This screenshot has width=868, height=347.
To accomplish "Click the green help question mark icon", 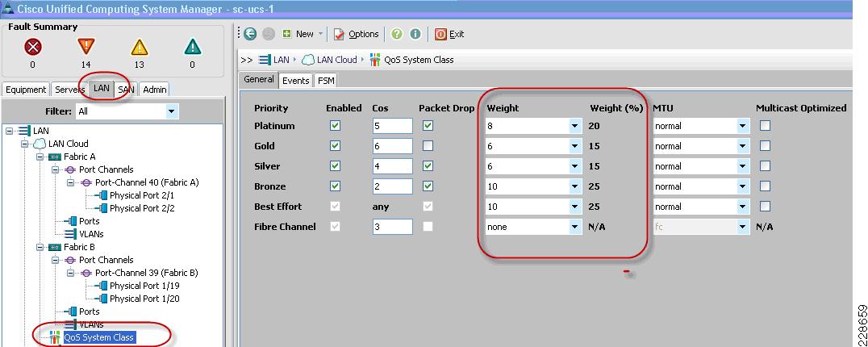I will (x=397, y=35).
